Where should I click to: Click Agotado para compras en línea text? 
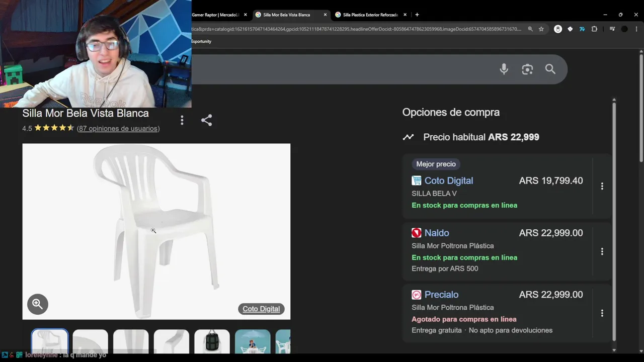[x=464, y=319]
